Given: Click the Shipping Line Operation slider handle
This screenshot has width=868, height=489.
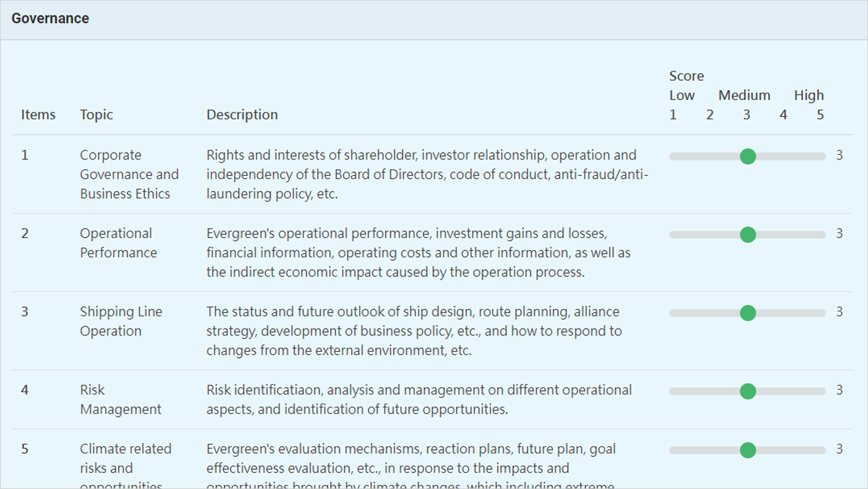Looking at the screenshot, I should (748, 313).
